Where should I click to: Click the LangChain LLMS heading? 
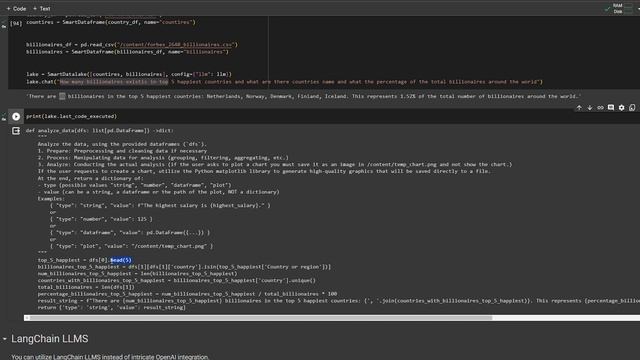pos(49,339)
